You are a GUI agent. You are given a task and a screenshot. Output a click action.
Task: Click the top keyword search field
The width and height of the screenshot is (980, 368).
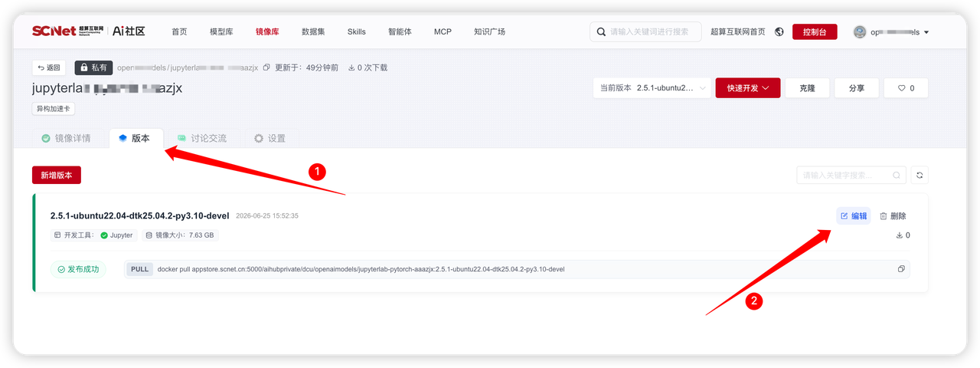(645, 32)
